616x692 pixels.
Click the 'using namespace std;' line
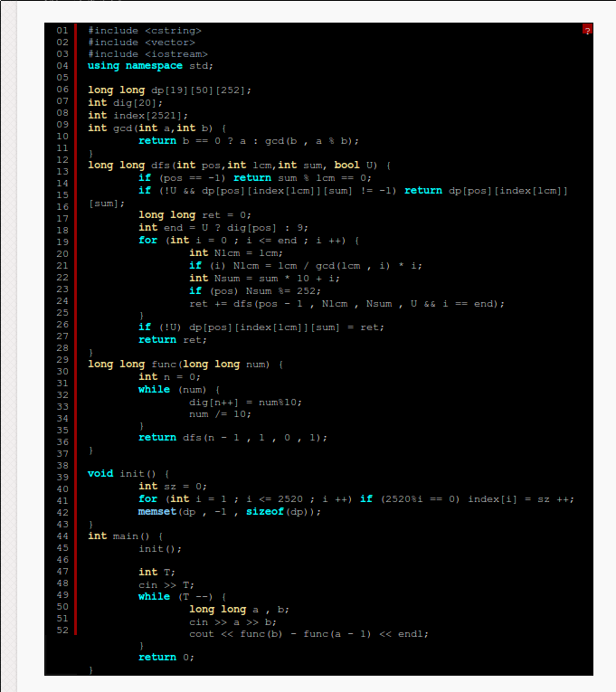(150, 66)
